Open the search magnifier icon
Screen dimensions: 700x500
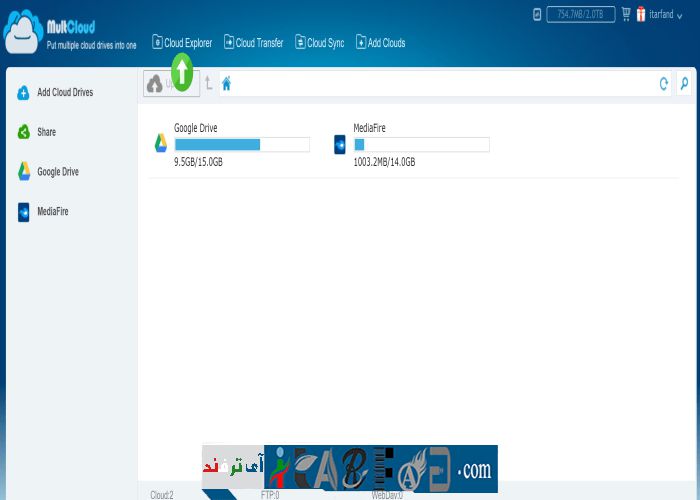tap(684, 84)
